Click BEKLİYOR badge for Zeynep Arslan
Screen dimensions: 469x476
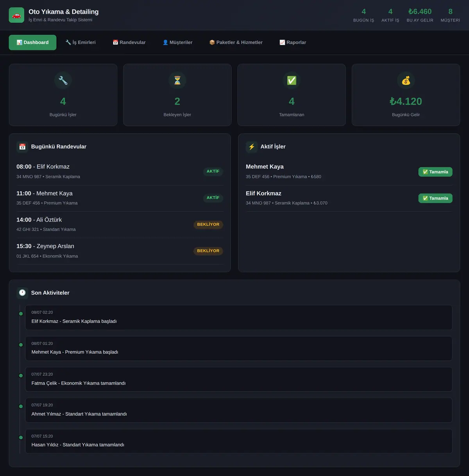click(x=208, y=251)
